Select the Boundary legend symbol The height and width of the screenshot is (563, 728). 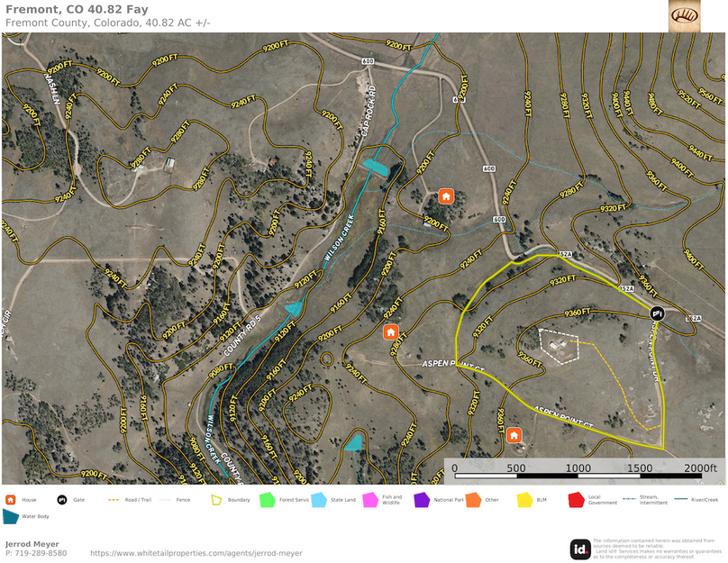pyautogui.click(x=216, y=500)
